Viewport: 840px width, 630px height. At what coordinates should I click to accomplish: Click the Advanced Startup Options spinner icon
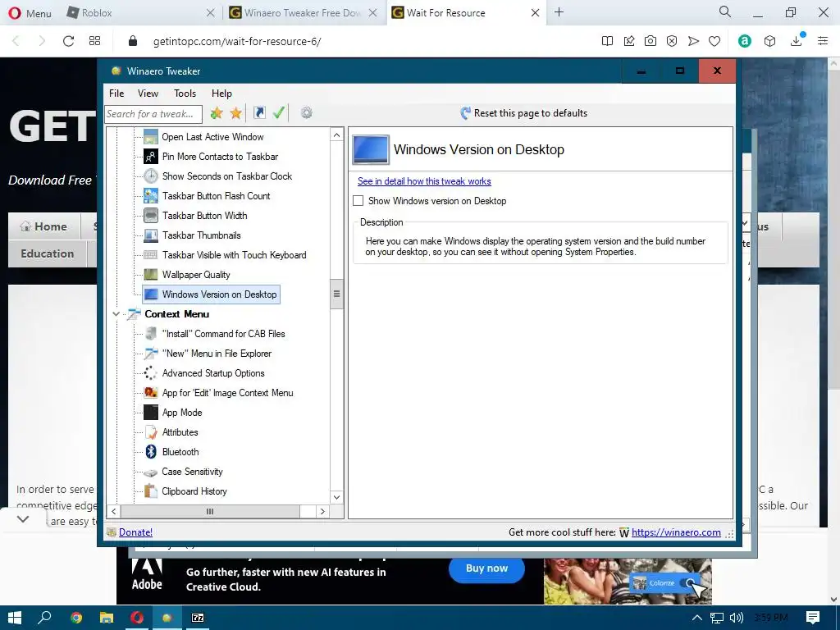coord(151,373)
